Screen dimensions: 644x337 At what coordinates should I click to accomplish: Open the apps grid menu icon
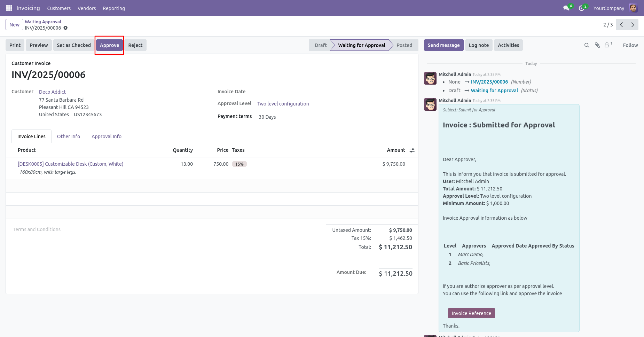9,8
